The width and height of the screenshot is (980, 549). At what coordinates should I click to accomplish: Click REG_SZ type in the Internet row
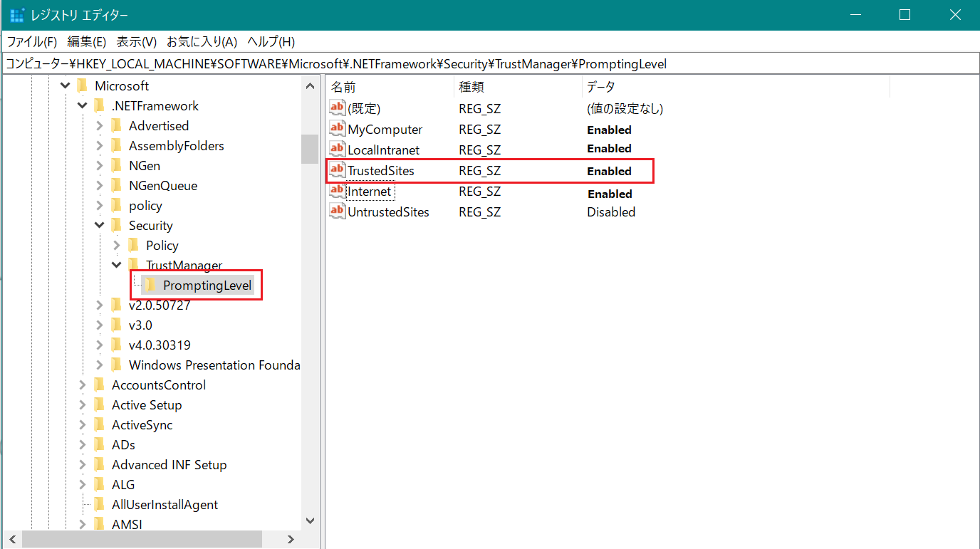(479, 191)
